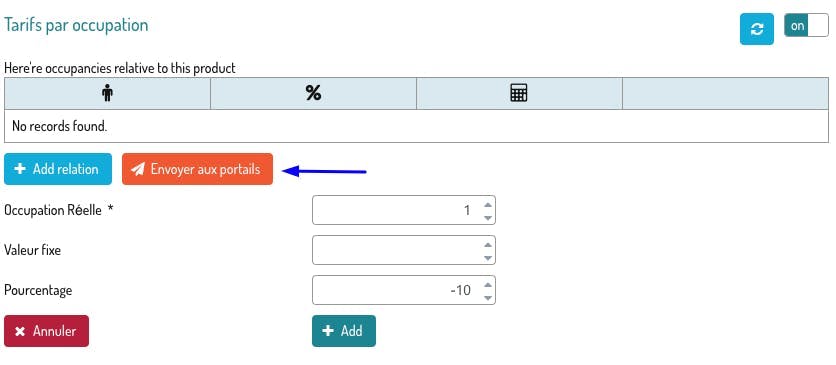Focus the Occupation Réelle input field
The height and width of the screenshot is (365, 836).
tap(404, 210)
